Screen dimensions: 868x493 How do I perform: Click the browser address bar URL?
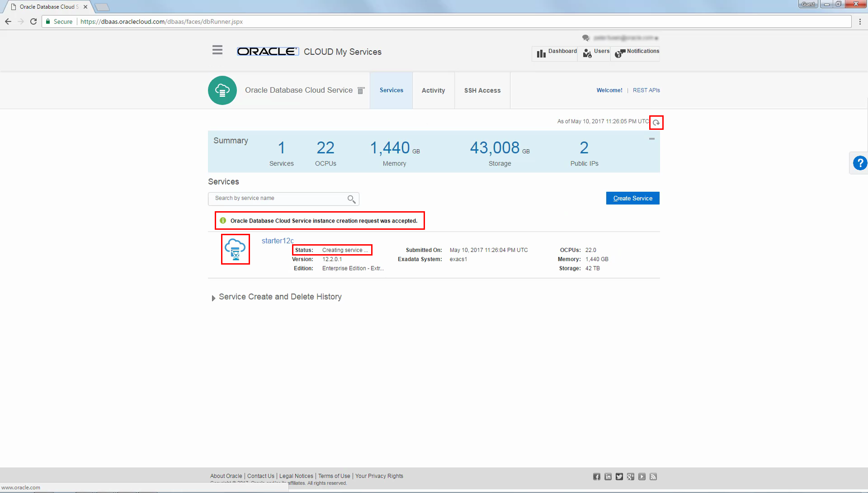(161, 22)
